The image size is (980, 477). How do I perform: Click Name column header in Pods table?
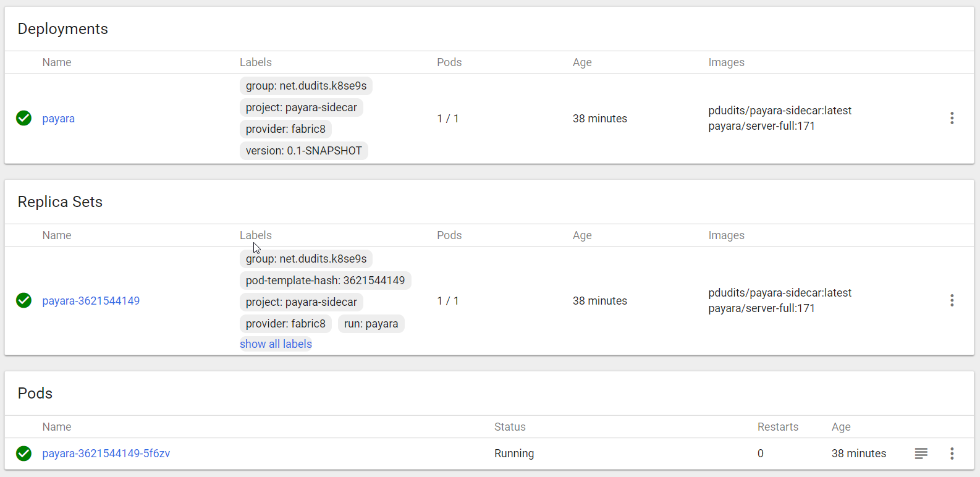[x=57, y=427]
